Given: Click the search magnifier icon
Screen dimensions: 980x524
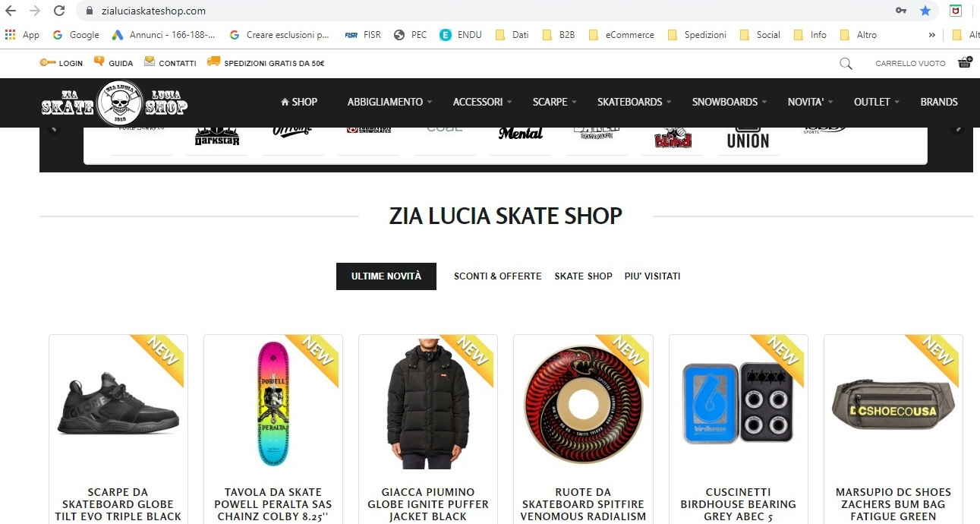Looking at the screenshot, I should [x=846, y=63].
